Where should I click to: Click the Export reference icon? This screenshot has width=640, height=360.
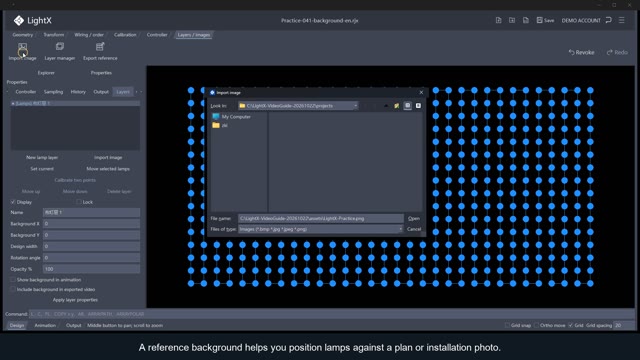100,47
